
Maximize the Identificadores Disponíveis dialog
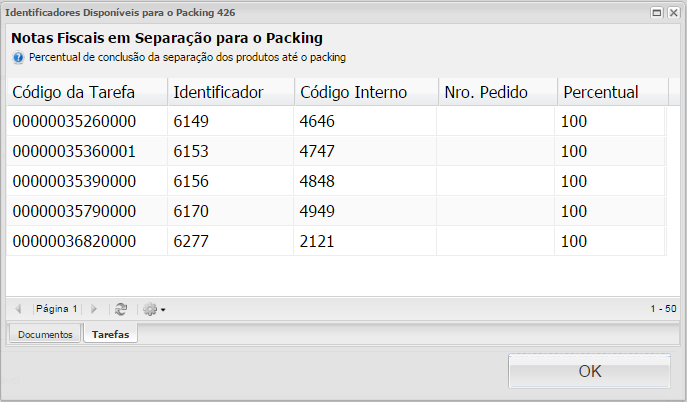coord(657,12)
